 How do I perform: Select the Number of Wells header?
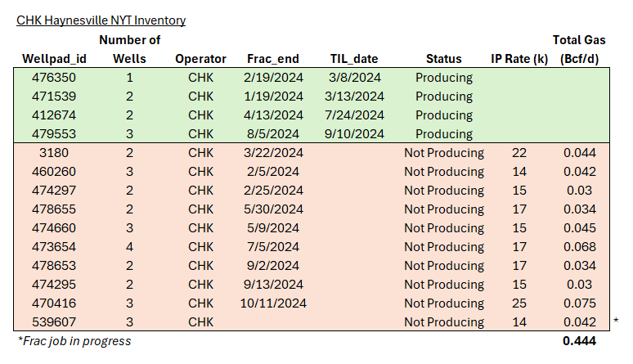coord(129,49)
